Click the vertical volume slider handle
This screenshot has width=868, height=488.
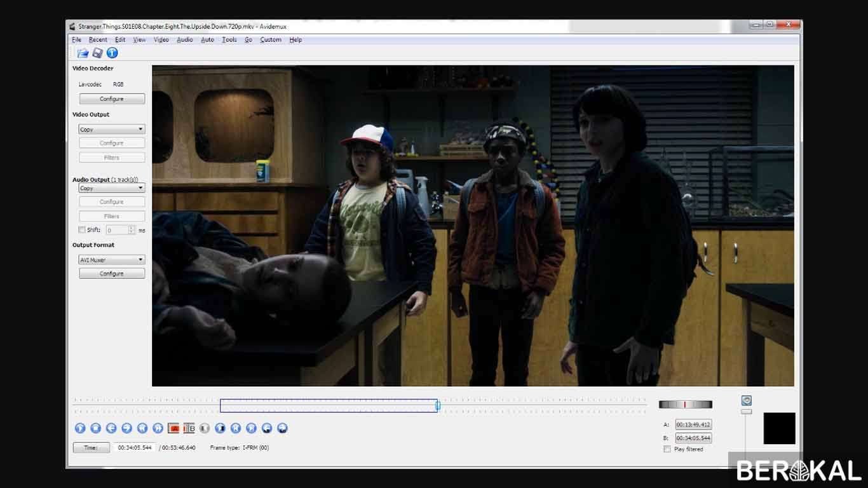point(747,412)
